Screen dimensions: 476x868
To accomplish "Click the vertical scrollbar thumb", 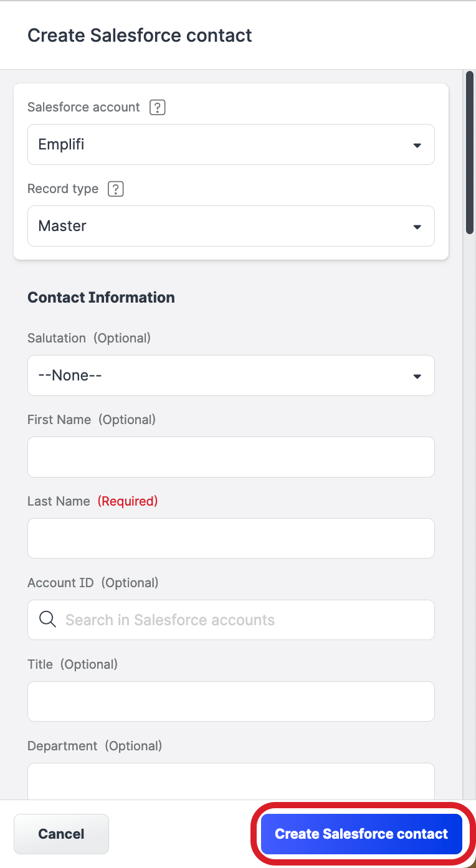I will click(469, 153).
